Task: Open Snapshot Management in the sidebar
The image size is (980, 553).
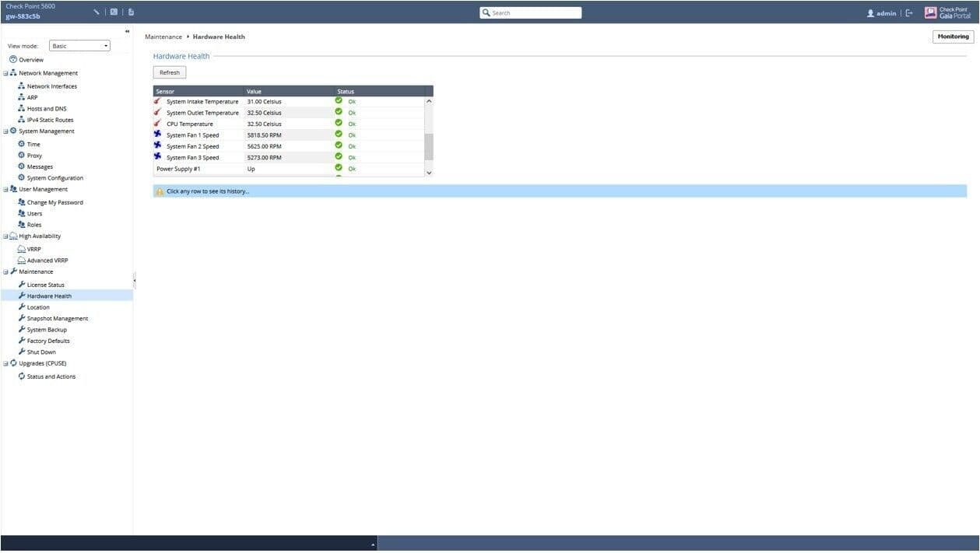Action: coord(57,319)
